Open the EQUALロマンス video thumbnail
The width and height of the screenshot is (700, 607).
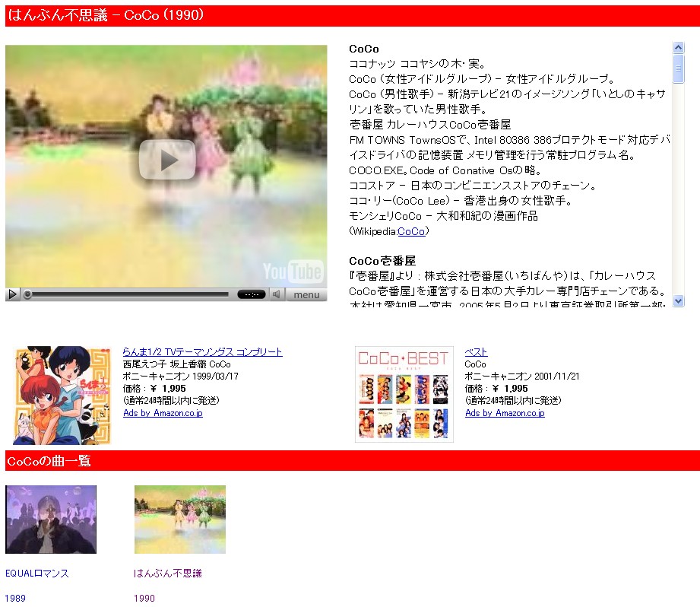(51, 520)
